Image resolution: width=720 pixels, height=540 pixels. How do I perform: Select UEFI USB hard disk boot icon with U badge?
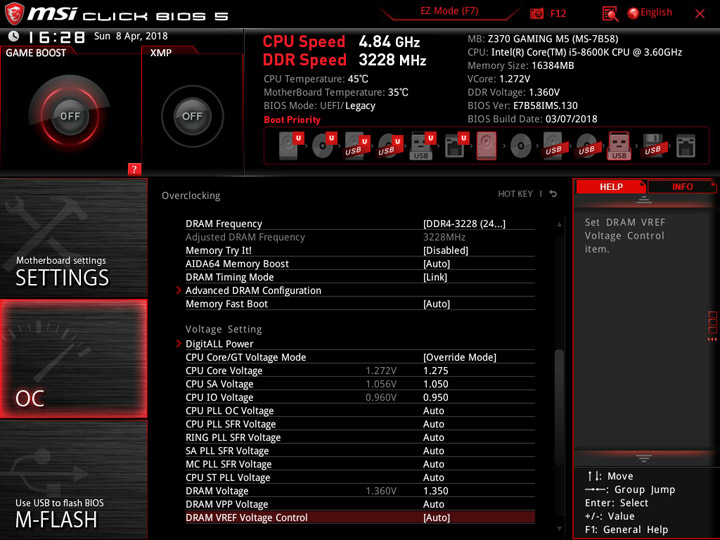click(x=357, y=146)
